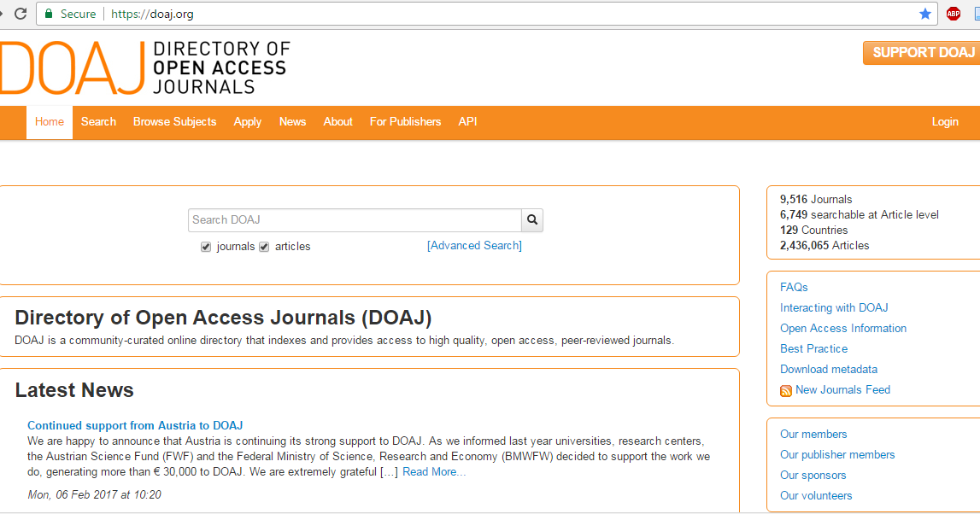Open Search in the navigation bar
Image resolution: width=980 pixels, height=514 pixels.
point(98,122)
